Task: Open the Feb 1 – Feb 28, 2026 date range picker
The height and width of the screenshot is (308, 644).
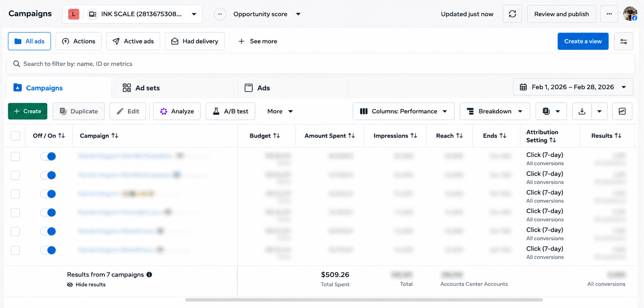Action: point(573,87)
